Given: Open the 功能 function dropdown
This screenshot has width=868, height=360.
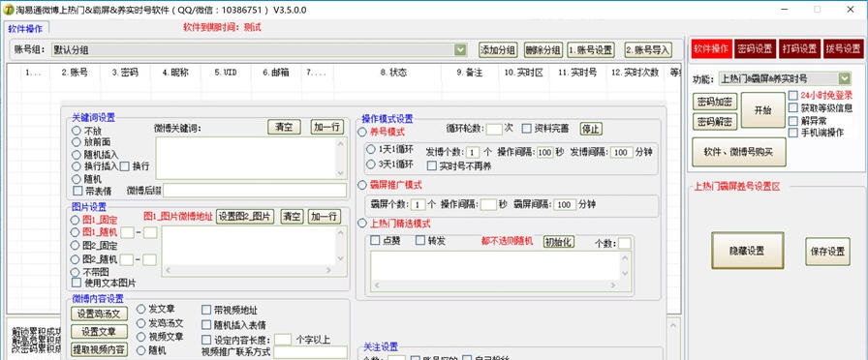Looking at the screenshot, I should tap(844, 78).
